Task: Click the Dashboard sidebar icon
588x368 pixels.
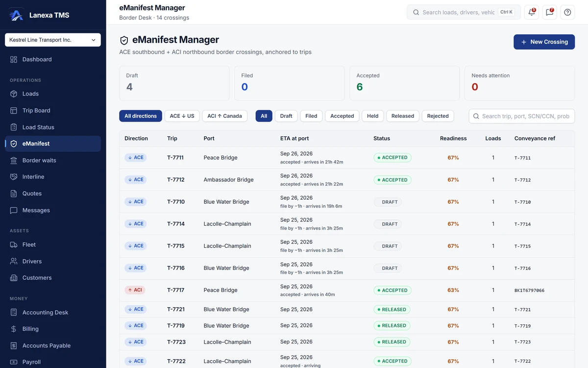Action: (x=14, y=59)
